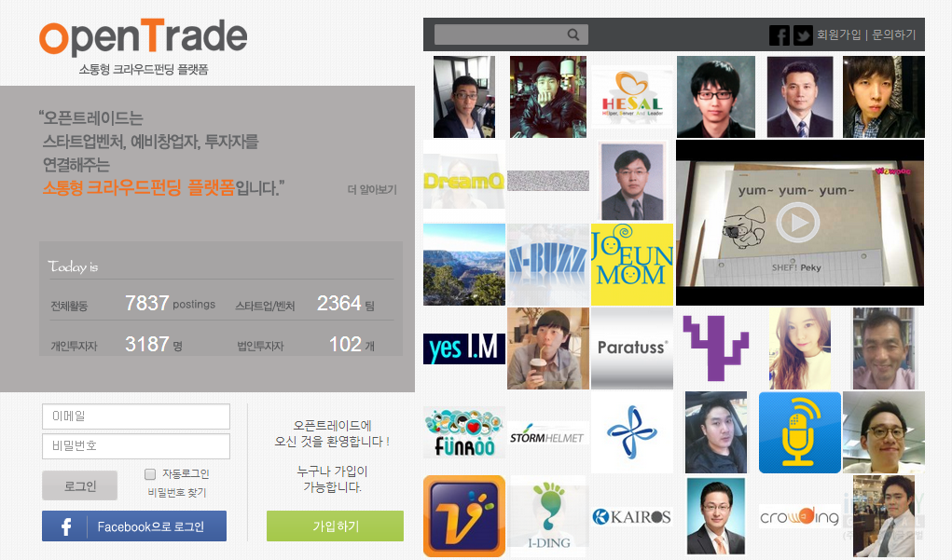The width and height of the screenshot is (952, 560).
Task: Click the Twitter icon in top bar
Action: (803, 35)
